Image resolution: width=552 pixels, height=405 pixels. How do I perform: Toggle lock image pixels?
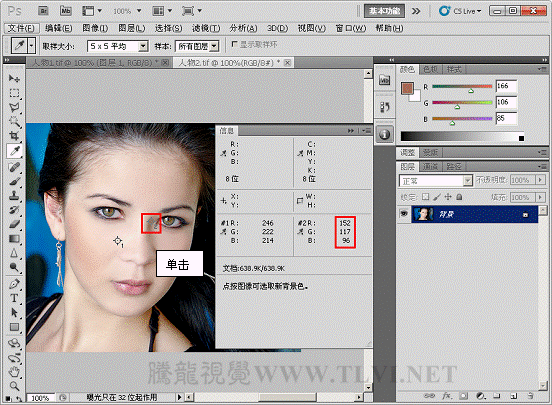[437, 197]
